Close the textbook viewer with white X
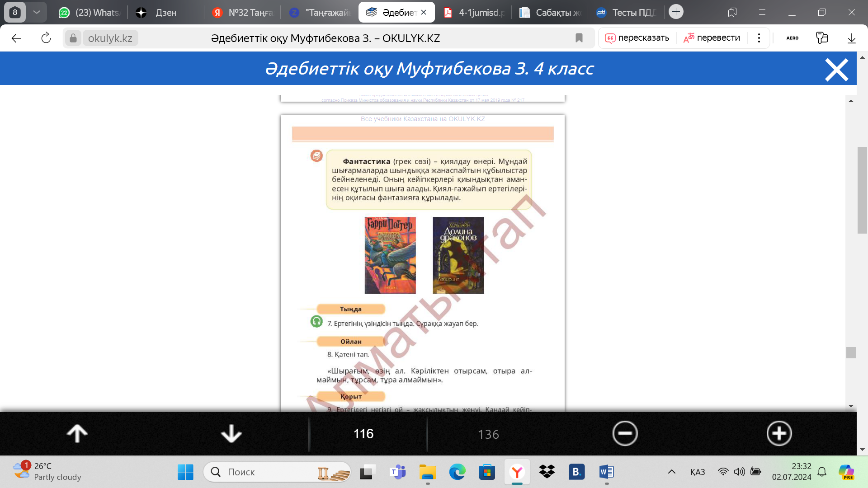This screenshot has width=868, height=488. coord(836,70)
